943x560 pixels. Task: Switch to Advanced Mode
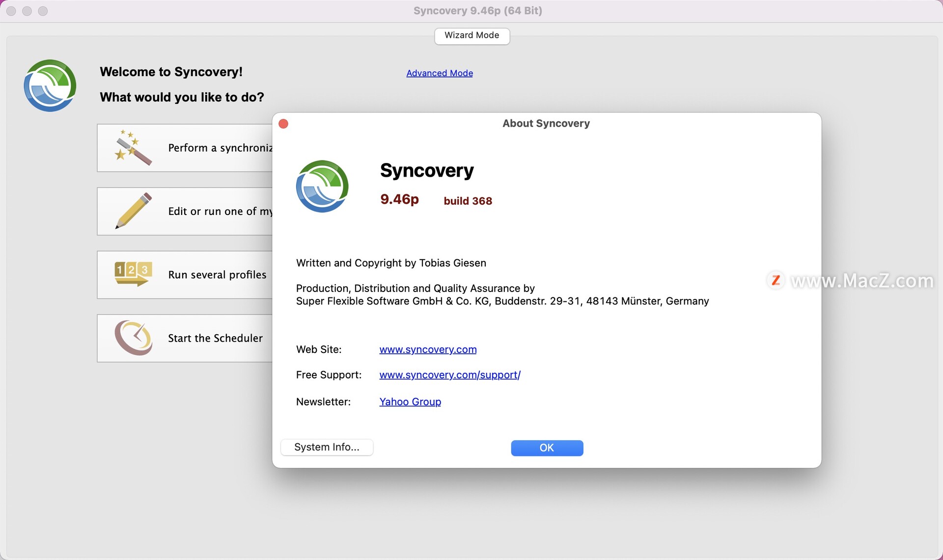click(440, 73)
